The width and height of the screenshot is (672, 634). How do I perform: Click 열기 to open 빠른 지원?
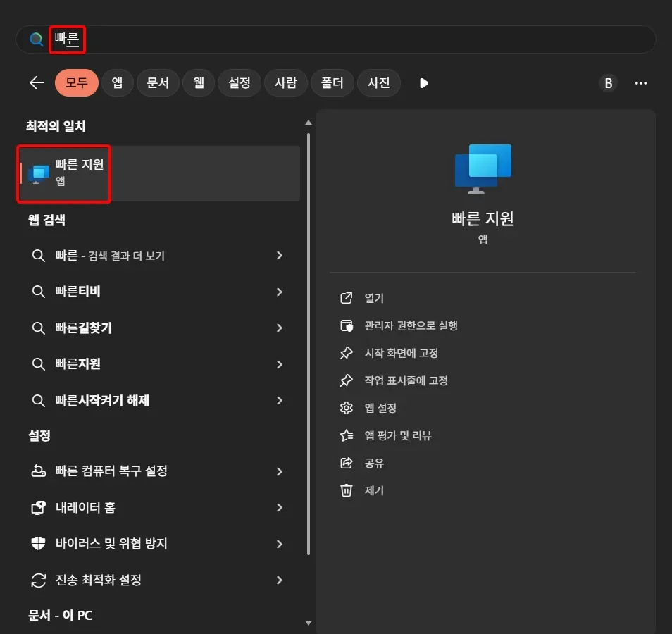coord(374,298)
